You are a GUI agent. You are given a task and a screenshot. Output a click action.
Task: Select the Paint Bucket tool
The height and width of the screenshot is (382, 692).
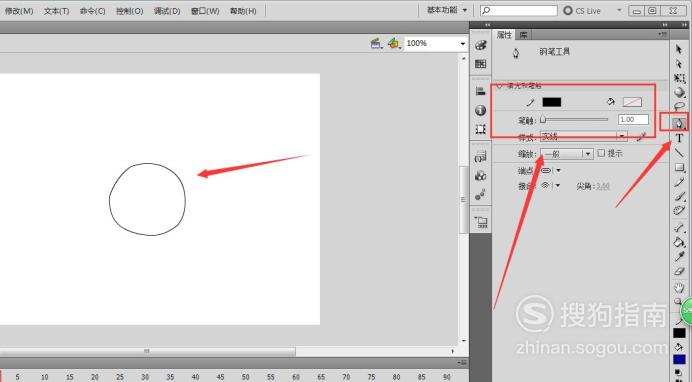point(679,242)
